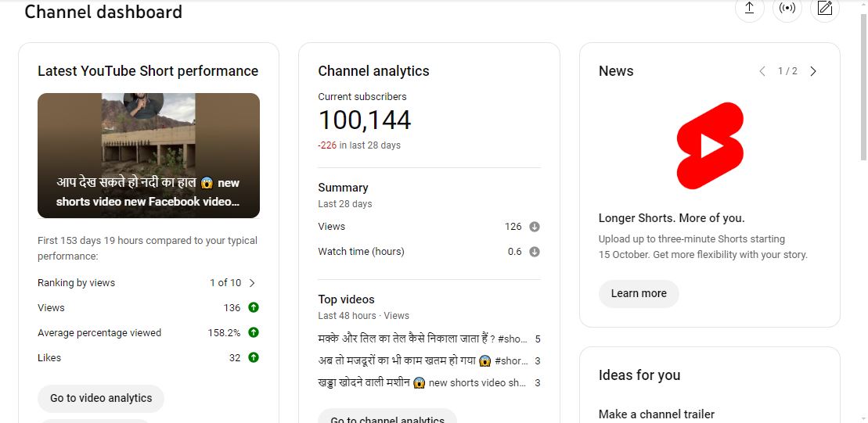Click the green arrow beside Views 136

click(254, 308)
